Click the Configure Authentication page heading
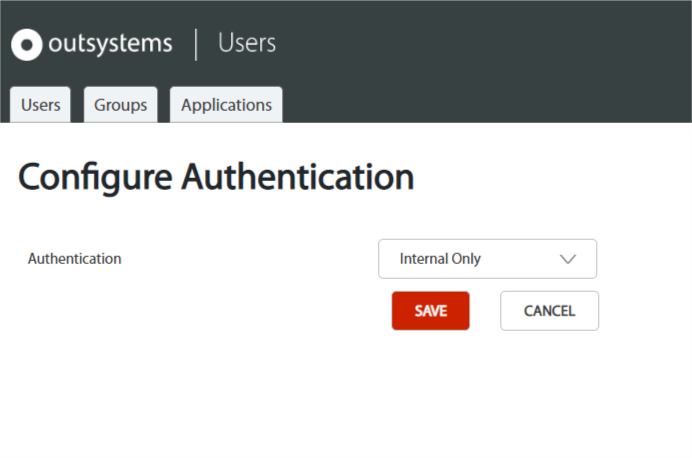The height and width of the screenshot is (458, 692). point(216,177)
